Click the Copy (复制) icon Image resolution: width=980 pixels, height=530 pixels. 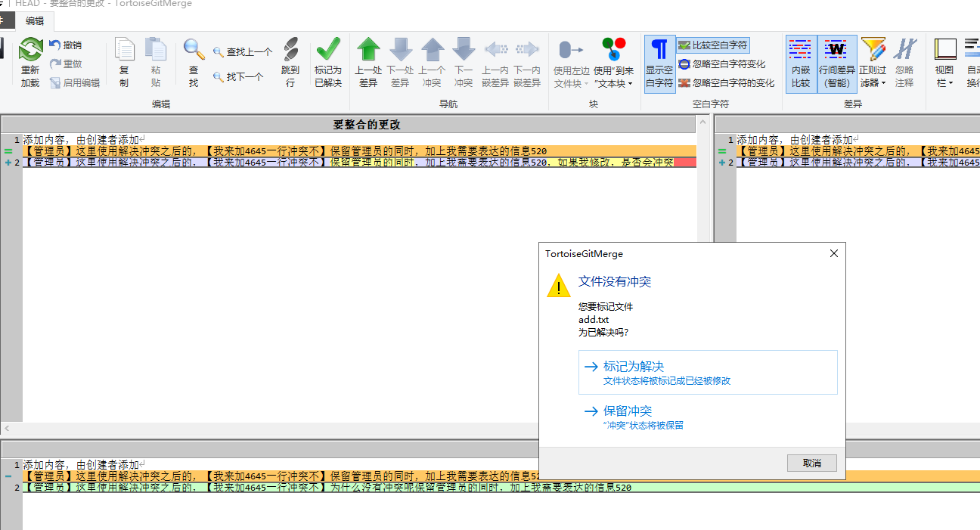[x=124, y=50]
